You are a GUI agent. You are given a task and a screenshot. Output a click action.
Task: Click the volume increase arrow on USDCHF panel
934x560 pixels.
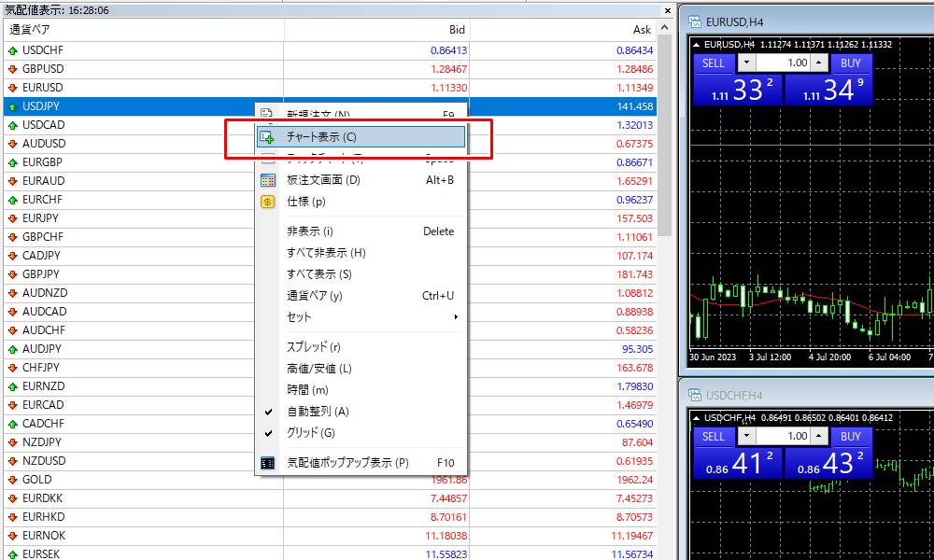pos(819,437)
